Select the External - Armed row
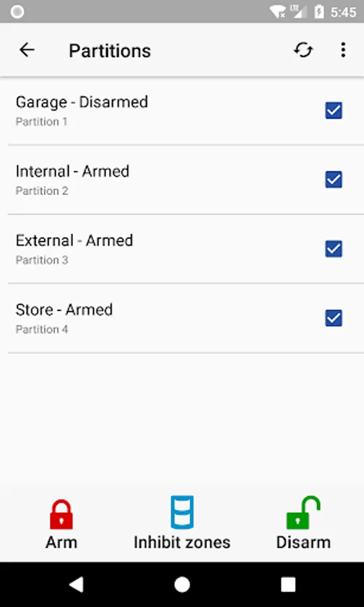 182,249
